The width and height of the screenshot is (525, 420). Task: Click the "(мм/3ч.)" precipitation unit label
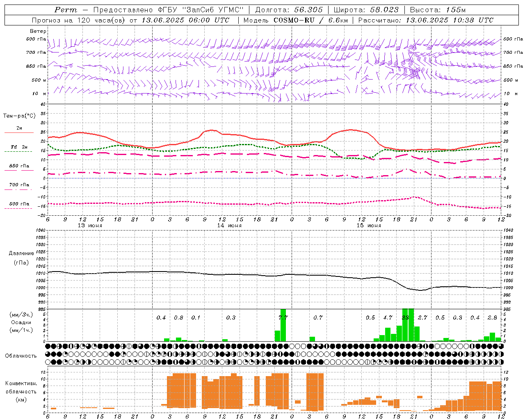[21, 315]
